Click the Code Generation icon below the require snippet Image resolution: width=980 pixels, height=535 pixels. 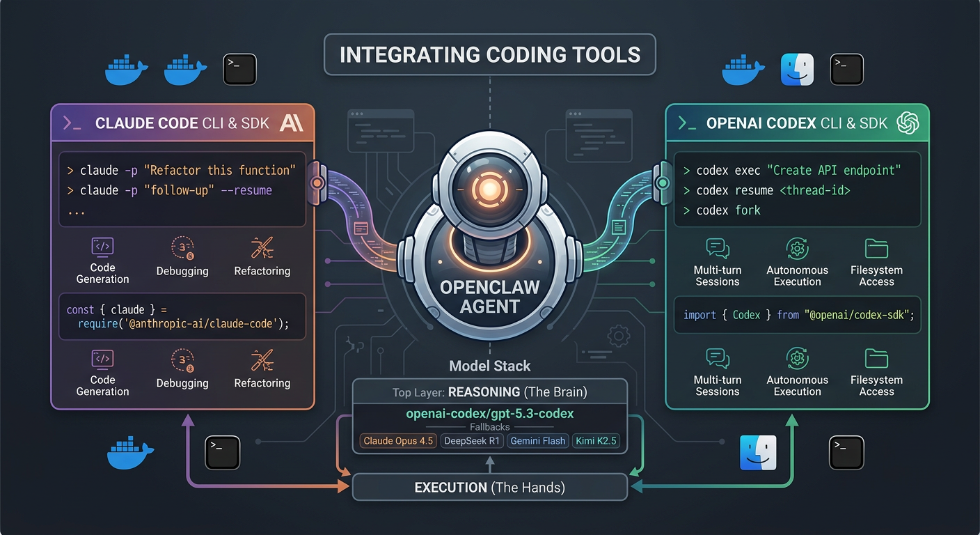coord(102,359)
